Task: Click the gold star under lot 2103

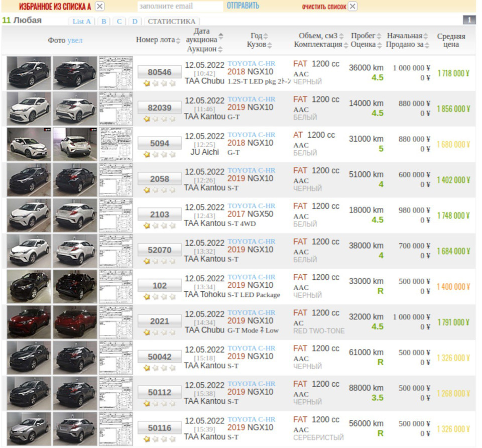Action: click(147, 226)
